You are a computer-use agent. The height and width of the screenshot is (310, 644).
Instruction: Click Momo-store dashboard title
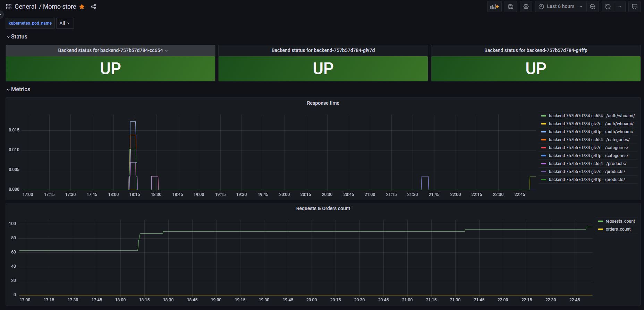click(x=59, y=7)
